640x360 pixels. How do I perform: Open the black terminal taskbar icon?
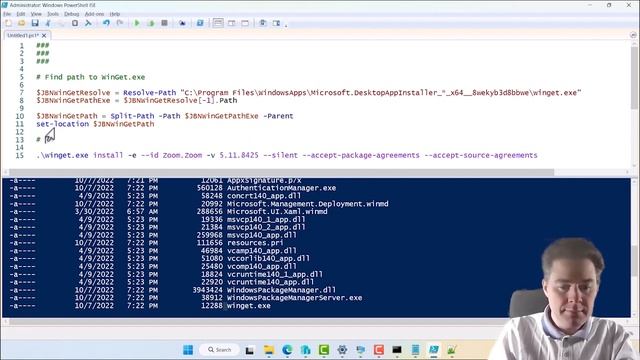click(397, 350)
